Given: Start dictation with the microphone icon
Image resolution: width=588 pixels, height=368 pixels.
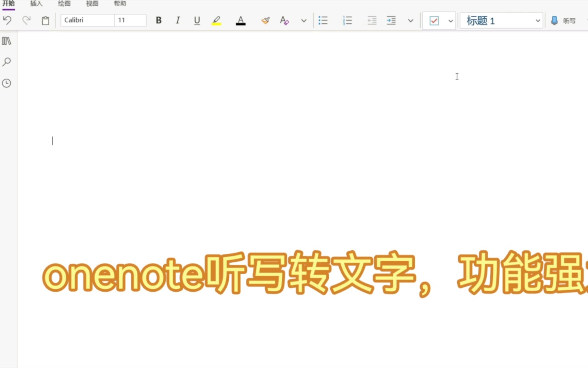Looking at the screenshot, I should [x=554, y=21].
